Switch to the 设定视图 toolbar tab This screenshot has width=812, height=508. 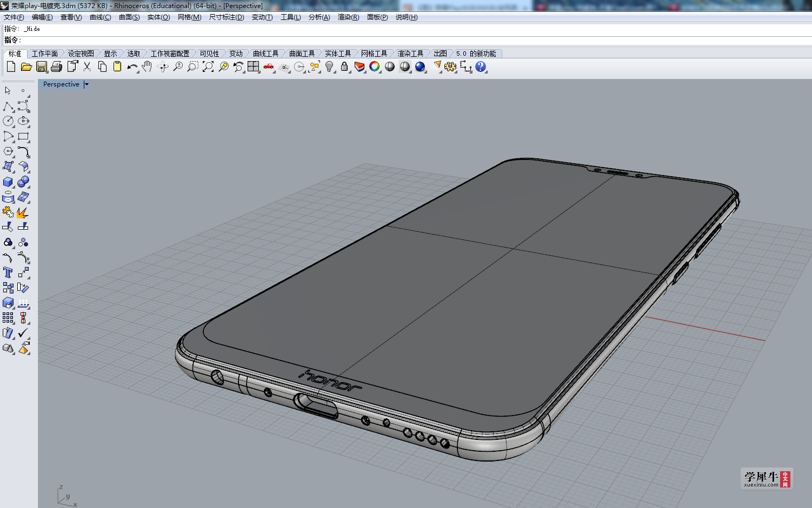[81, 54]
